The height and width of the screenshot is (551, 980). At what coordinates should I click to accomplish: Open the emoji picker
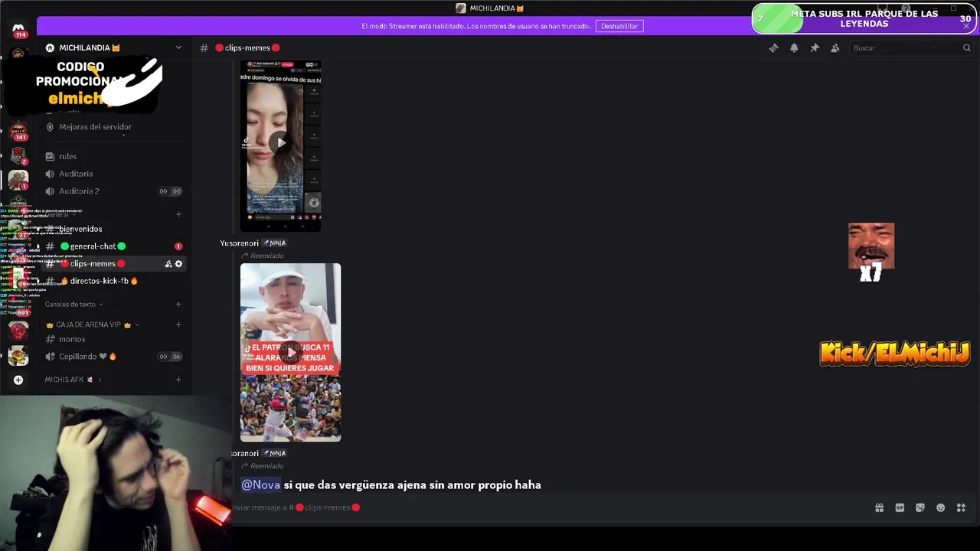pyautogui.click(x=941, y=507)
